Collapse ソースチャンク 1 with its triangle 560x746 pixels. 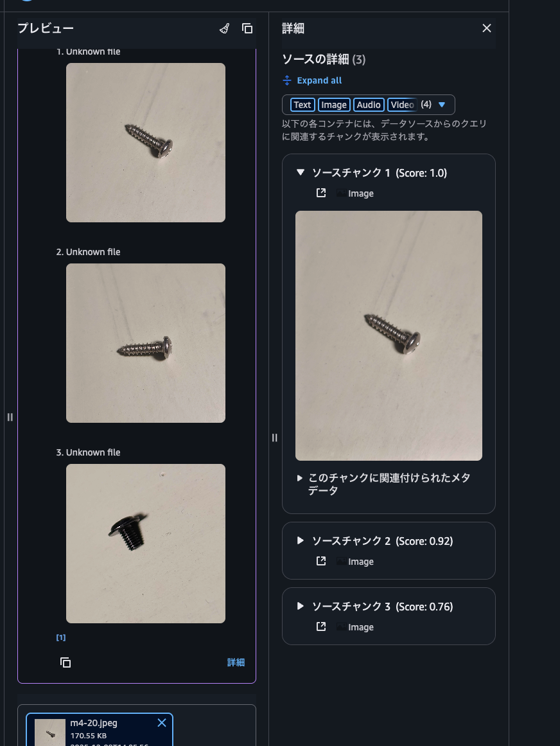click(x=300, y=172)
